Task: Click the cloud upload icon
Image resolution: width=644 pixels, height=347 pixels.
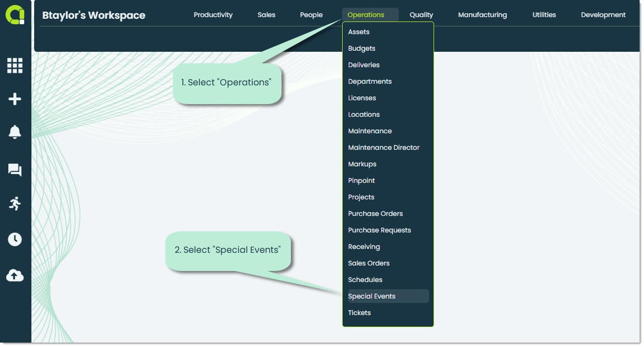Action: coord(14,275)
